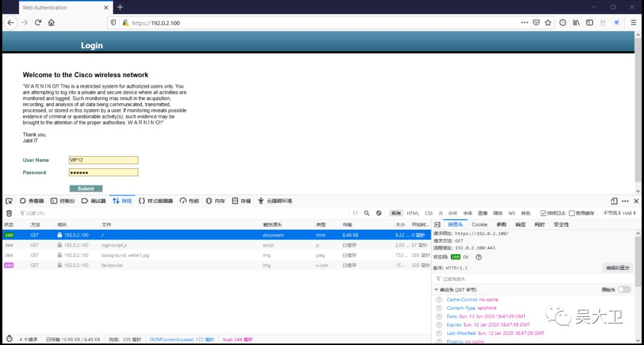Filter requests by 图像 images

[x=482, y=213]
